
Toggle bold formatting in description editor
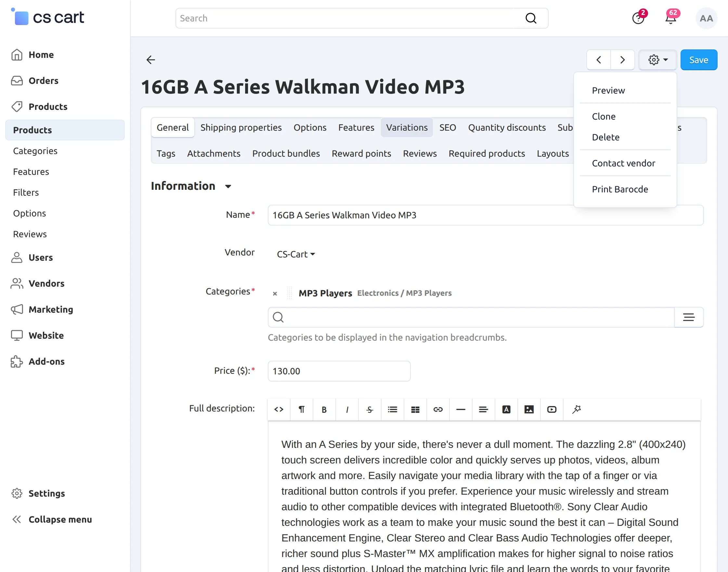(x=324, y=409)
